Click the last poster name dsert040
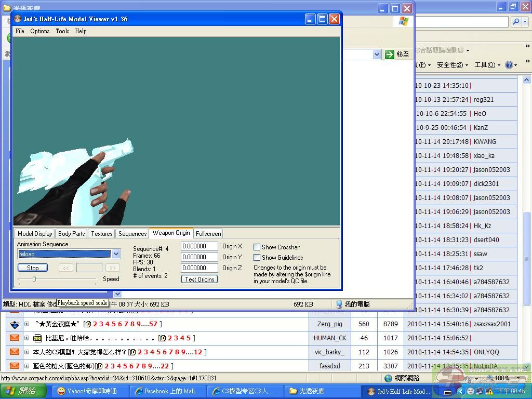 tap(486, 240)
